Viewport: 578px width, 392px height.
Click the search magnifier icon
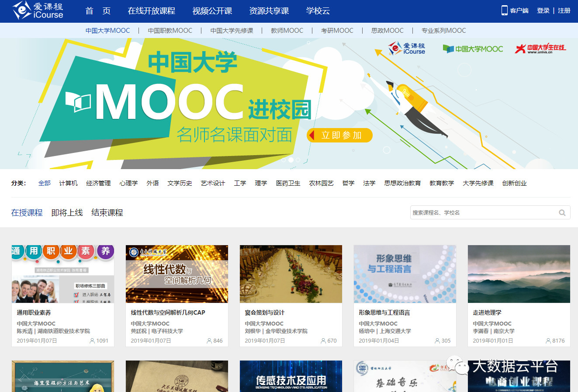coord(562,212)
